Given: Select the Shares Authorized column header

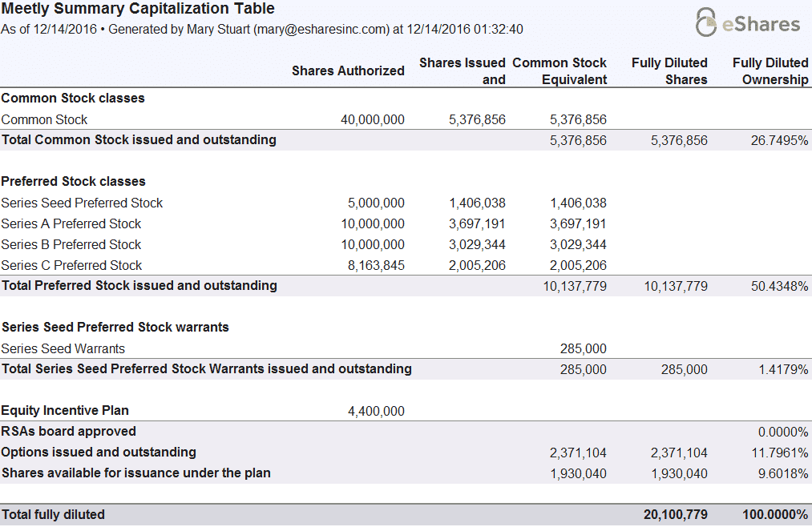Looking at the screenshot, I should click(x=348, y=70).
